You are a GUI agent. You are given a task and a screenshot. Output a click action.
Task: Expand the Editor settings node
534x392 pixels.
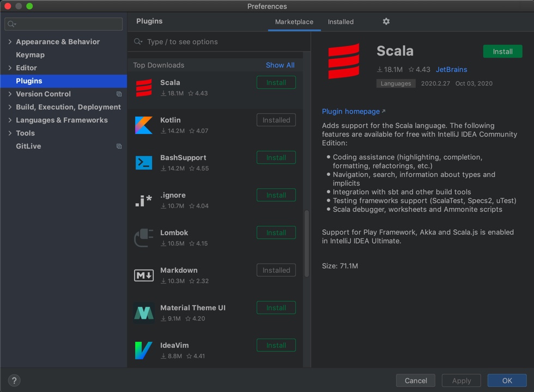pyautogui.click(x=10, y=68)
